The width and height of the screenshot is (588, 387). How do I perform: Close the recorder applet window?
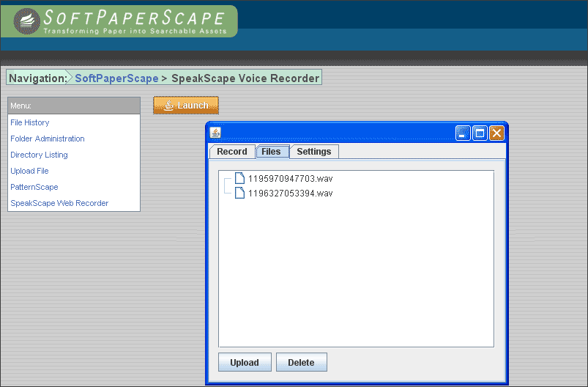pyautogui.click(x=496, y=133)
